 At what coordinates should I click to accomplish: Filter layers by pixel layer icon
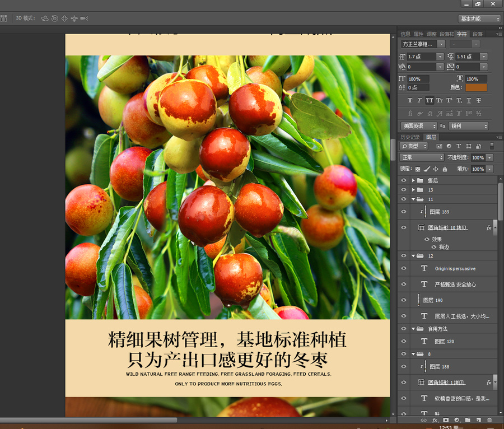pyautogui.click(x=439, y=146)
